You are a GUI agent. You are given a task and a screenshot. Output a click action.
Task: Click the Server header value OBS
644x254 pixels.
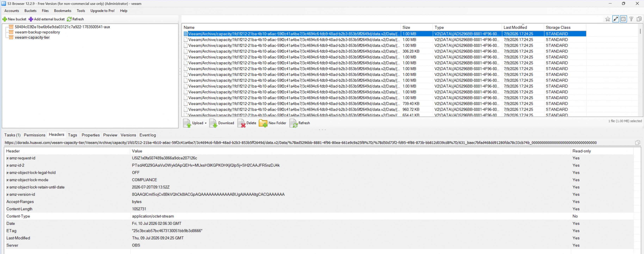(x=136, y=245)
